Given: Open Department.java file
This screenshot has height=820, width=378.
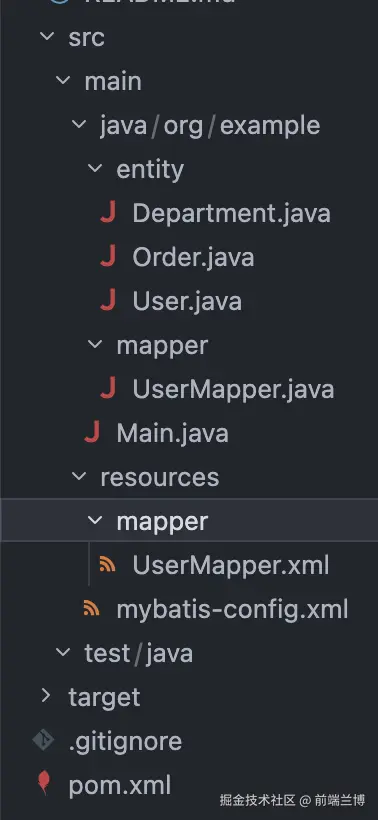Looking at the screenshot, I should [x=231, y=213].
